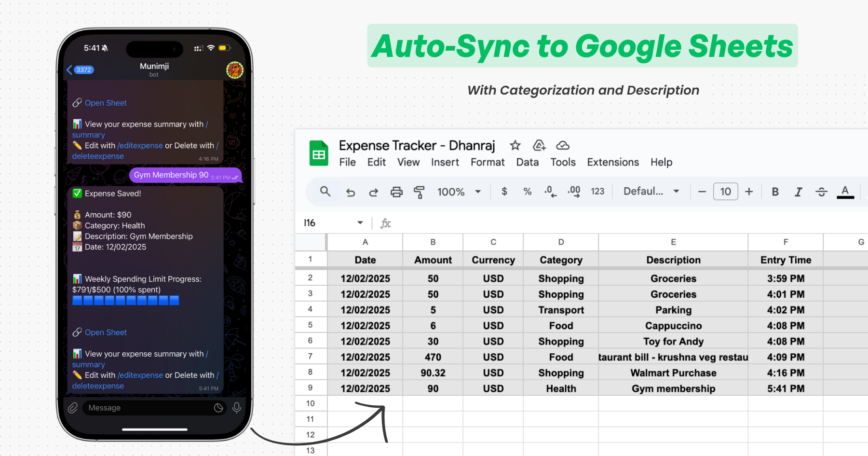Click the Entry Time header cell
This screenshot has height=456, width=868.
(x=786, y=260)
